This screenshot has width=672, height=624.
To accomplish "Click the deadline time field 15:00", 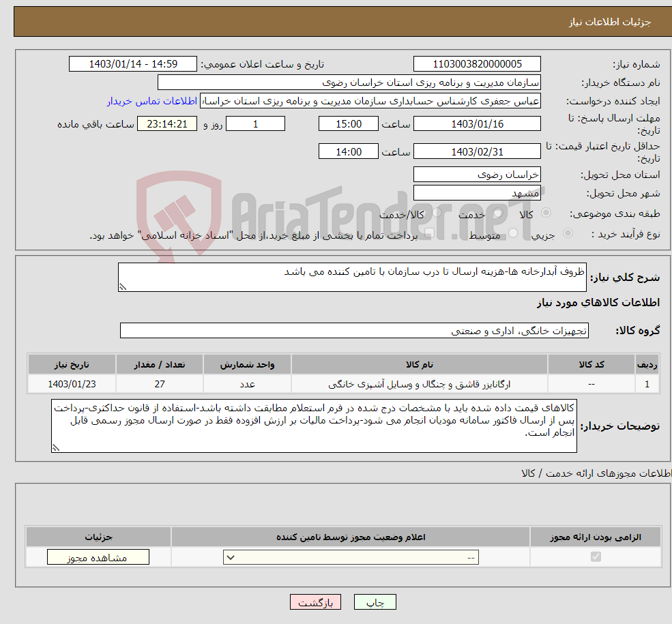I will point(349,123).
